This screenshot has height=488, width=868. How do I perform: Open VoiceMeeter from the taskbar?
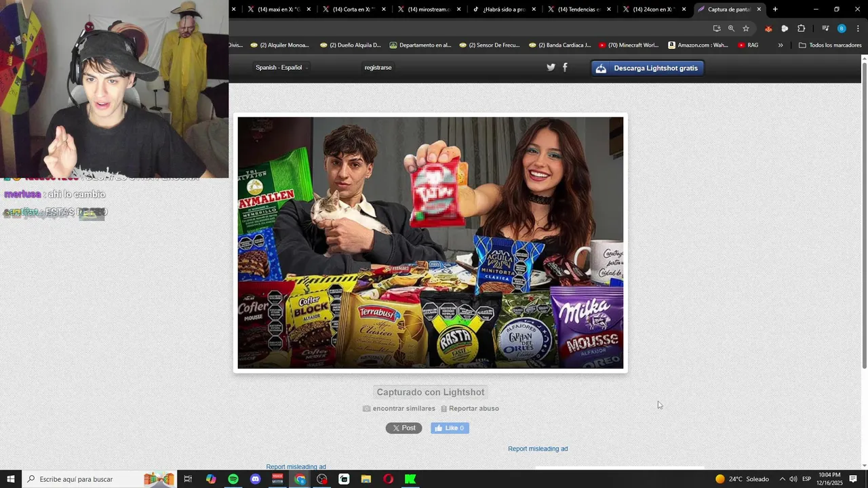click(277, 479)
